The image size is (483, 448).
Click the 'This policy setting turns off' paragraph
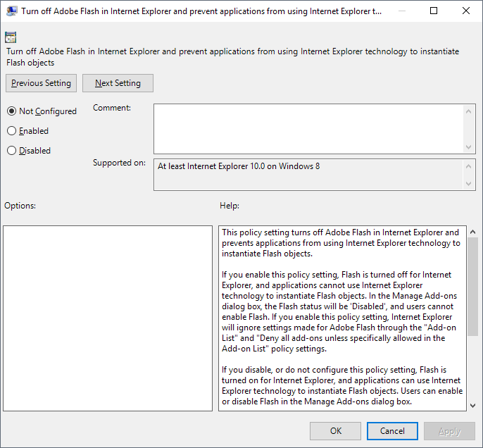[341, 243]
